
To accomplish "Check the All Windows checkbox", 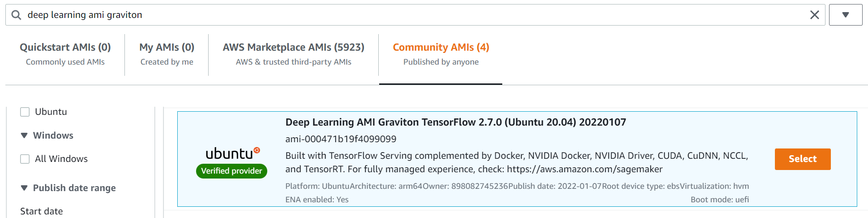I will coord(25,159).
